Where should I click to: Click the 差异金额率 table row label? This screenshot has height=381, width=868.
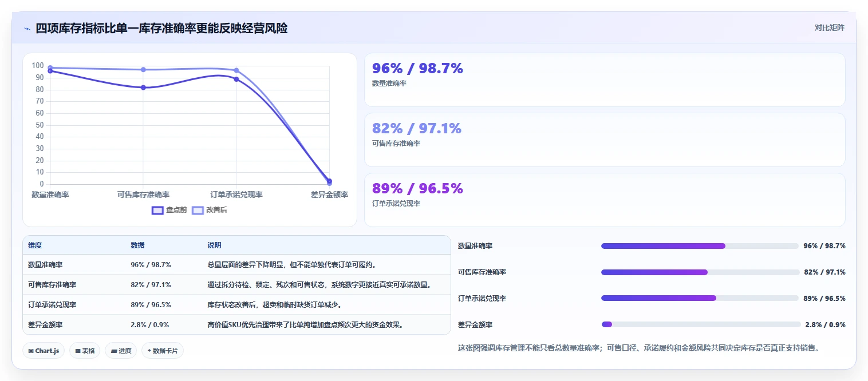[45, 324]
